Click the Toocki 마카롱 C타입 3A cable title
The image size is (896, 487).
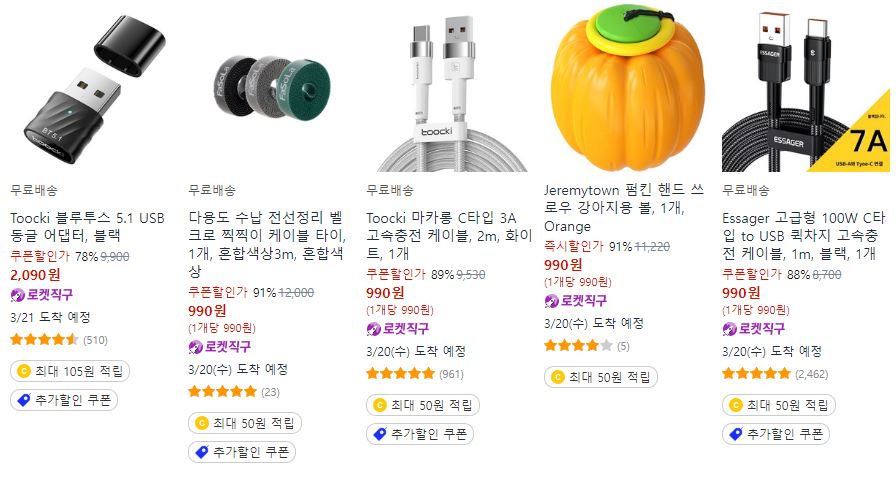coord(449,235)
